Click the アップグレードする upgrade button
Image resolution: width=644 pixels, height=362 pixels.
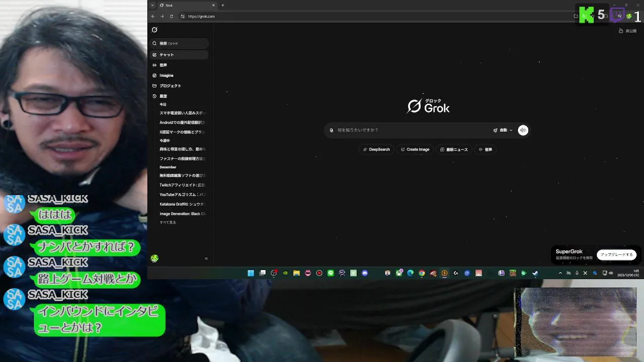click(616, 255)
